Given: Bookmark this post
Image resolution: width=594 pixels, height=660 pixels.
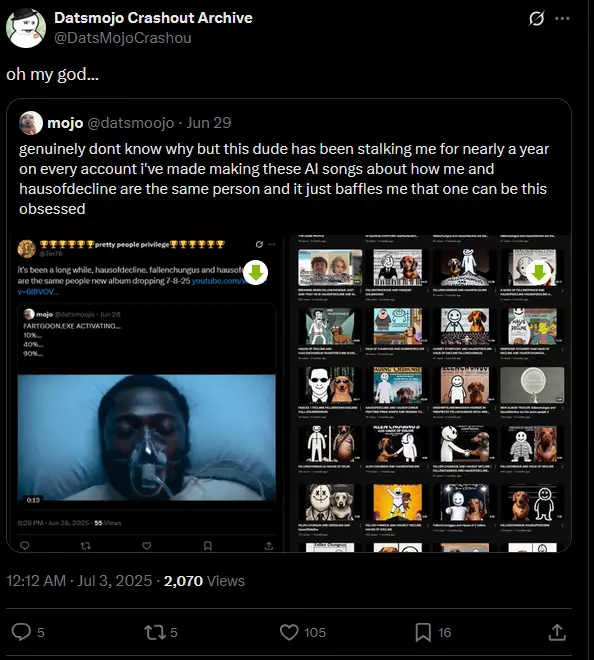Looking at the screenshot, I should pyautogui.click(x=423, y=632).
